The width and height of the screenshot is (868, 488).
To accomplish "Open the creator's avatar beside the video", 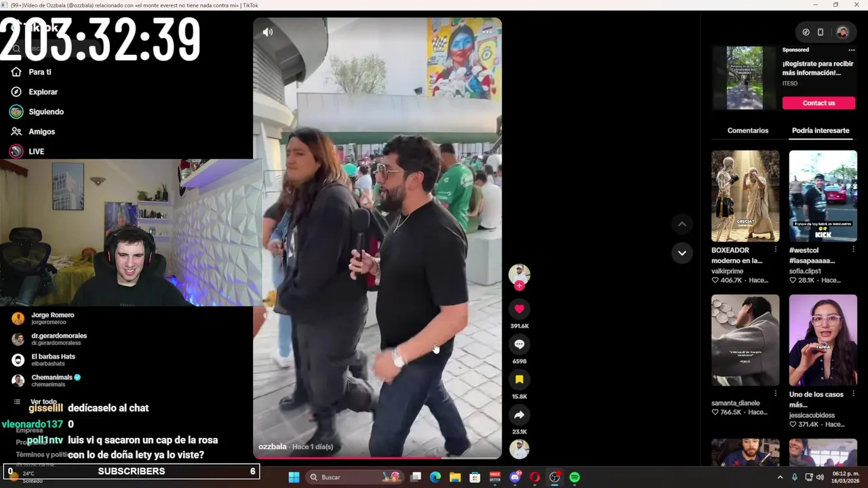I will point(519,274).
